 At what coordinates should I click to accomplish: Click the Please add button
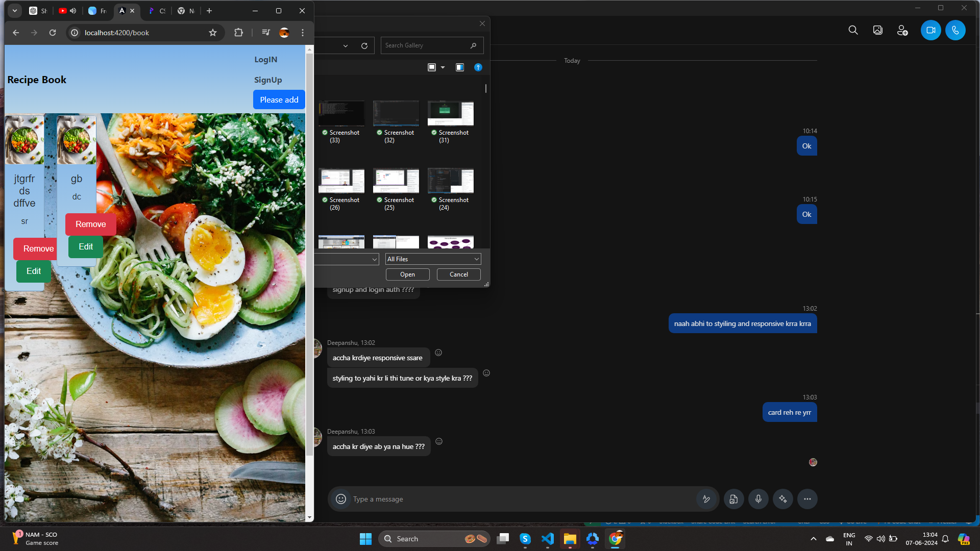(x=279, y=99)
